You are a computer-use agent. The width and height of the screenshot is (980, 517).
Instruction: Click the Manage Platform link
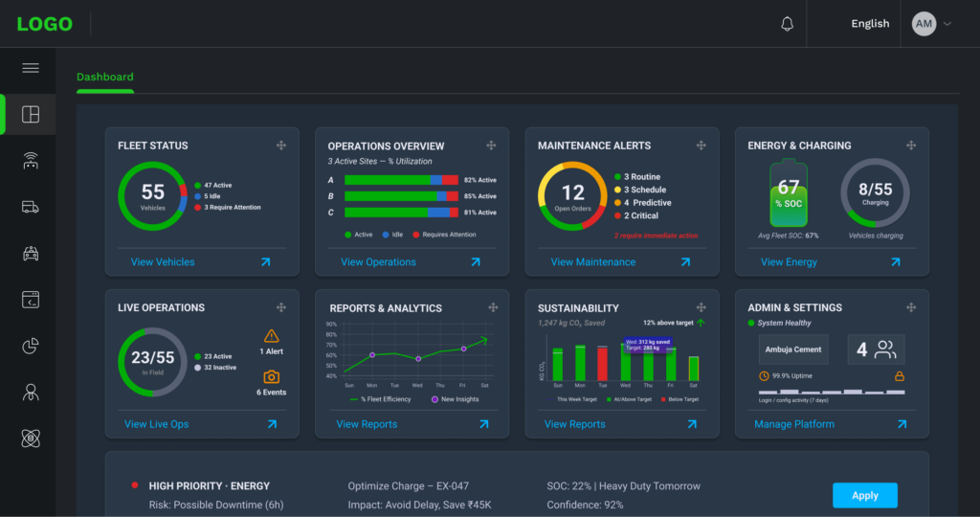click(794, 424)
